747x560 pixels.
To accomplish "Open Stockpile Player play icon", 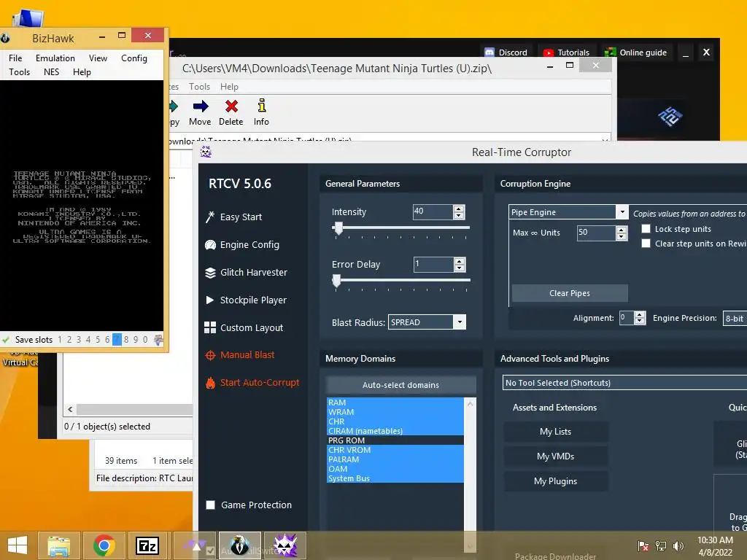I will coord(209,300).
